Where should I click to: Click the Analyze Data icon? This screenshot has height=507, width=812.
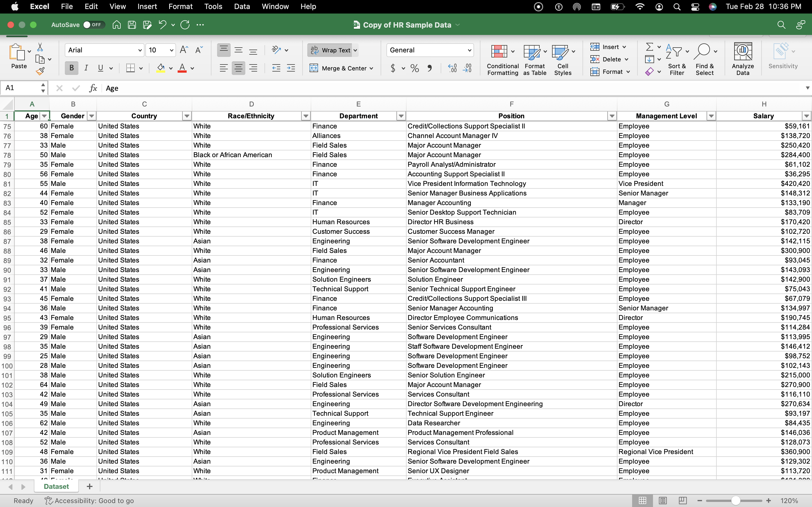(x=743, y=59)
